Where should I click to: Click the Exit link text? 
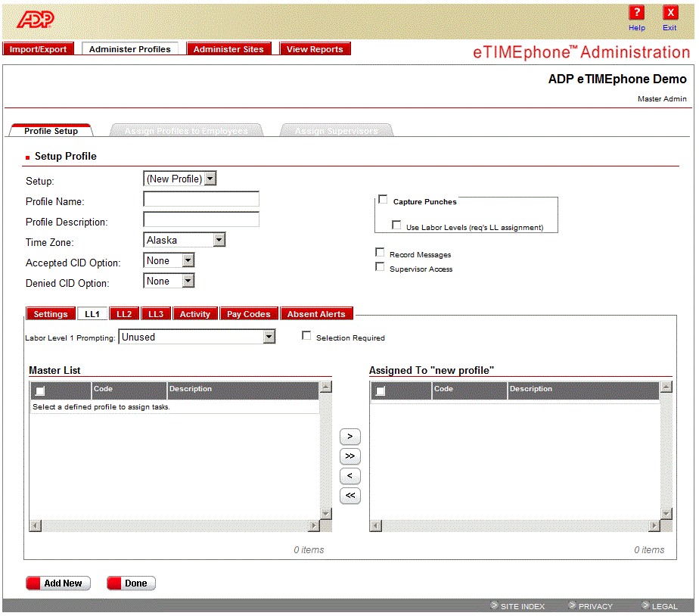(669, 28)
